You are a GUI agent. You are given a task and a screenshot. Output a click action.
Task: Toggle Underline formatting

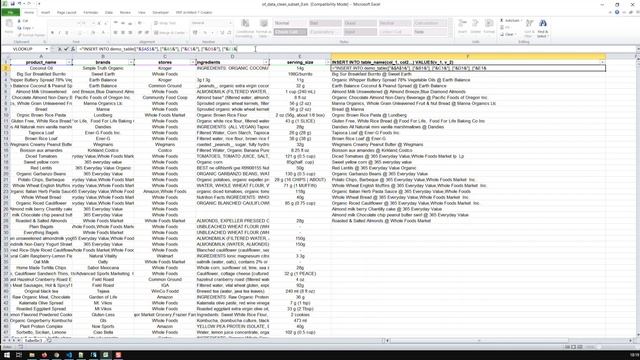point(67,33)
